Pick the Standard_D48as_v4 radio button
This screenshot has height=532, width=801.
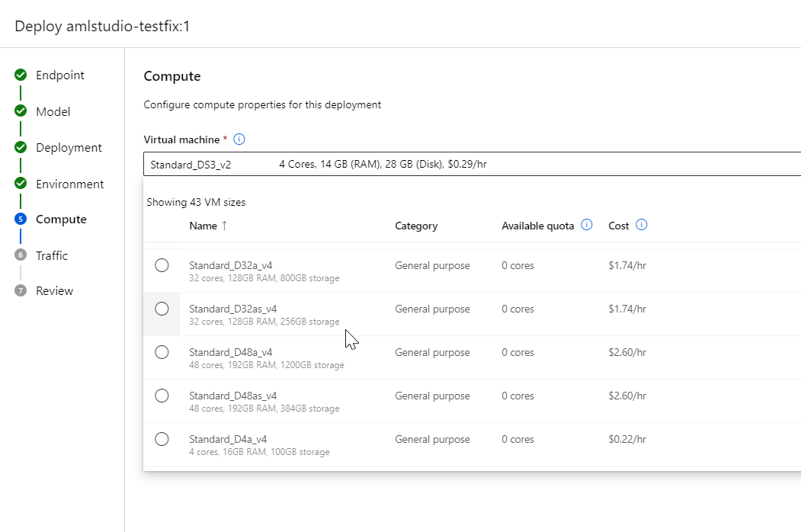[x=162, y=396]
